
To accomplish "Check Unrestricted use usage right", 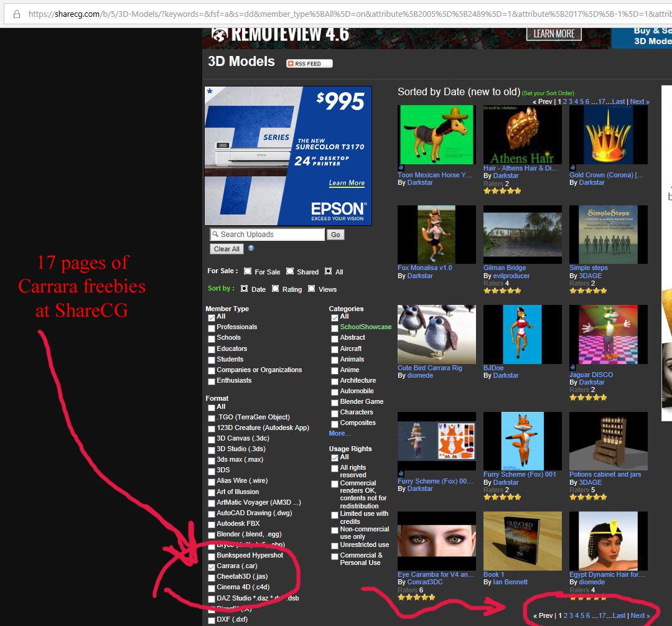I will 335,546.
